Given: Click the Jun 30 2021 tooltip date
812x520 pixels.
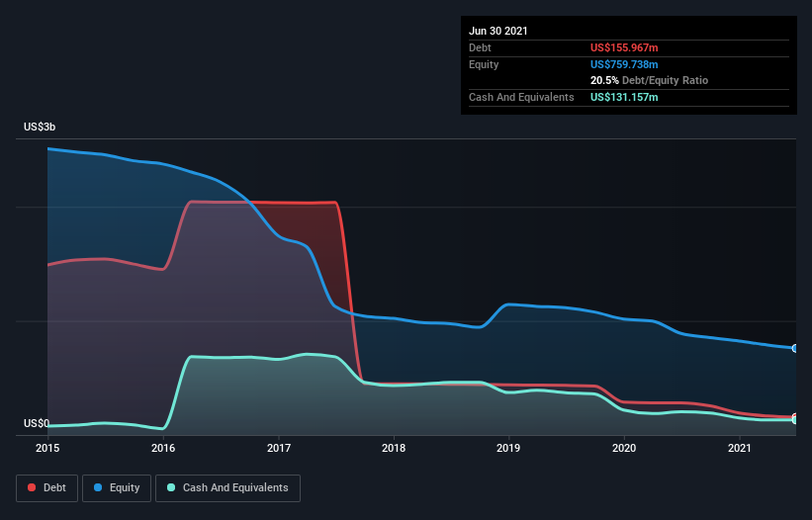Looking at the screenshot, I should coord(498,31).
